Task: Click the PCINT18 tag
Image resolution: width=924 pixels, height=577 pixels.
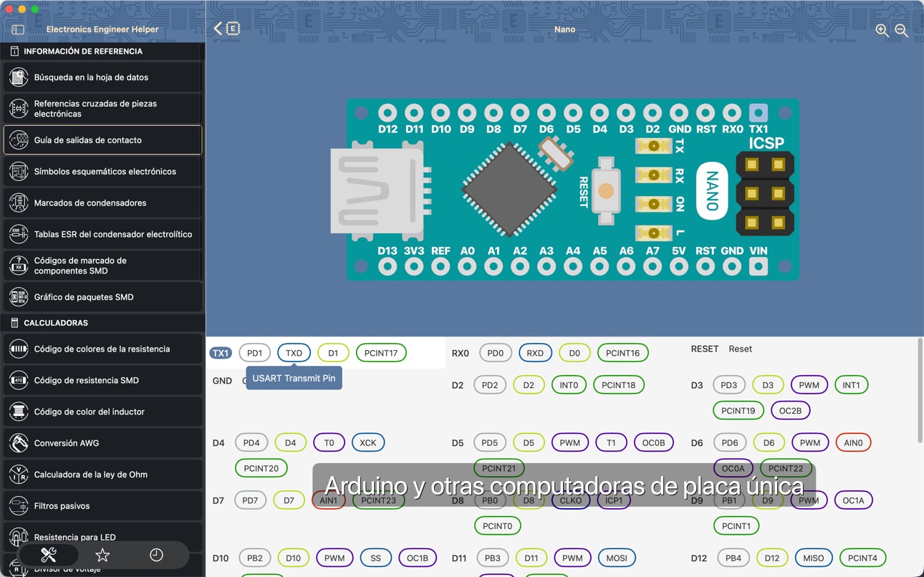Action: click(618, 385)
